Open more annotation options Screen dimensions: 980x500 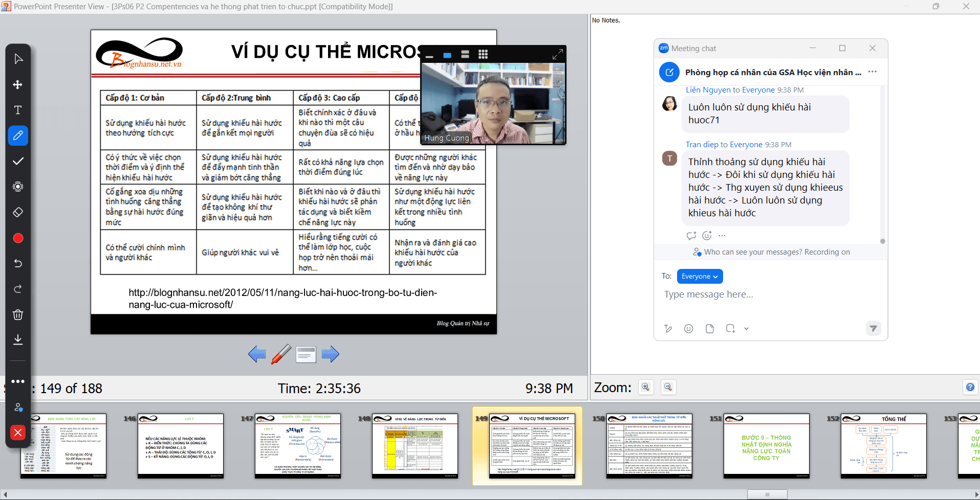pyautogui.click(x=18, y=381)
